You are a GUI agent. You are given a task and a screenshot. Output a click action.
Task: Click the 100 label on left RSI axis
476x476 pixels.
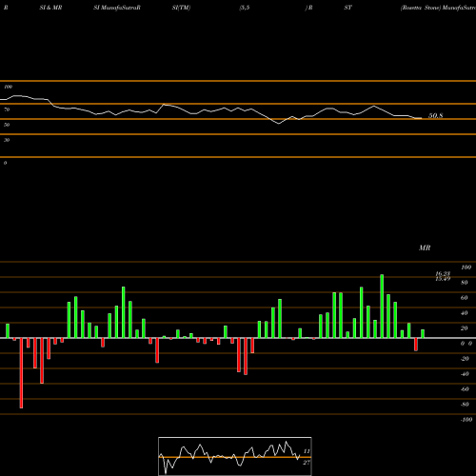8,87
